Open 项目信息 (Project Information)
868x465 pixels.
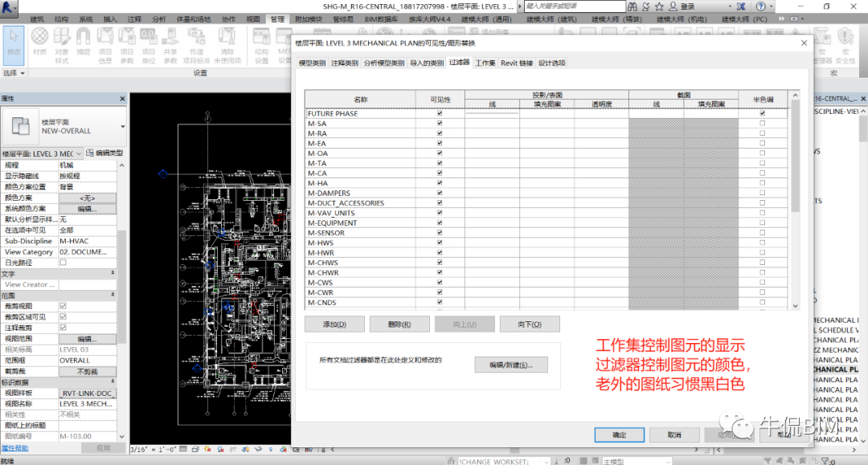coord(105,45)
